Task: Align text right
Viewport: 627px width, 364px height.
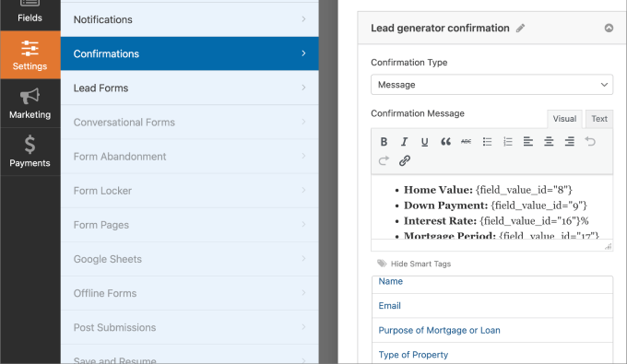Action: click(x=570, y=141)
